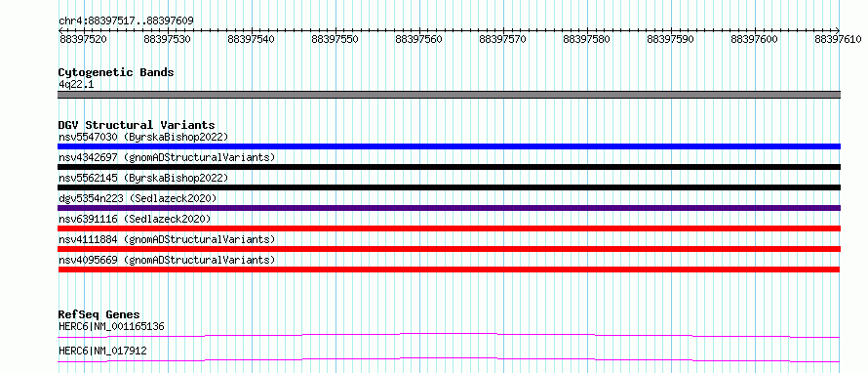
Task: Open the Cytogenetic Bands track heading
Action: pos(116,72)
